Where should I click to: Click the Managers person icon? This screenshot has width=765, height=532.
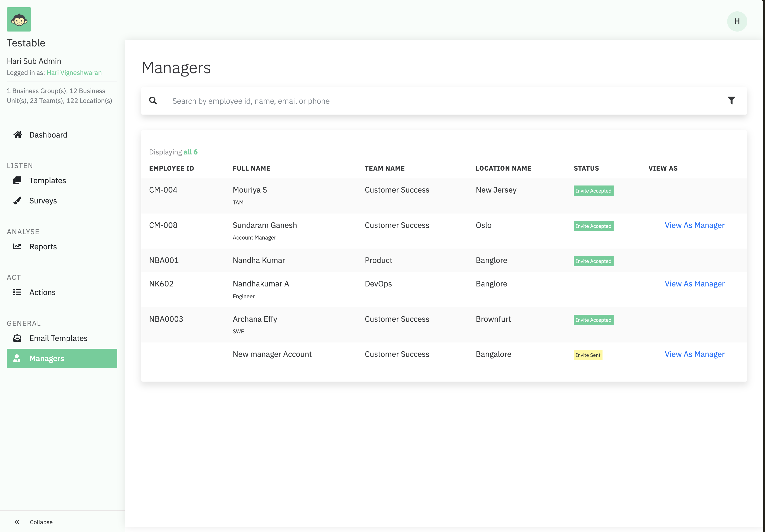pos(17,358)
